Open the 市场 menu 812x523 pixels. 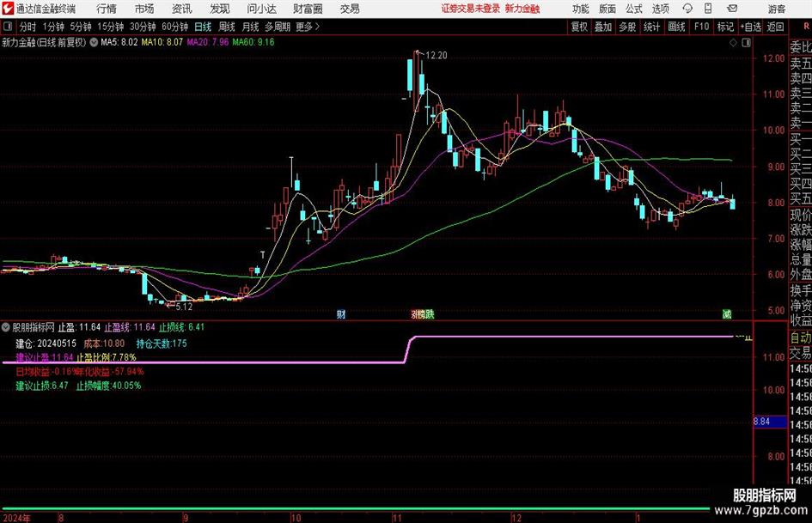(x=144, y=9)
